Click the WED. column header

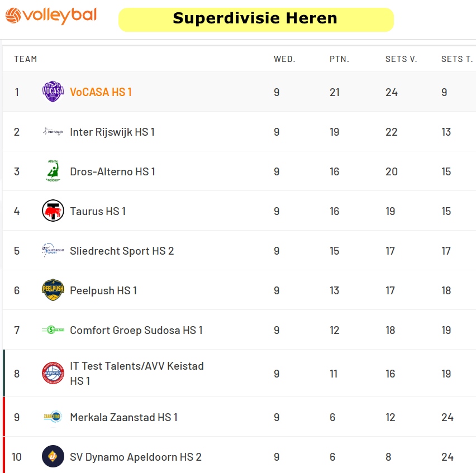click(x=284, y=59)
